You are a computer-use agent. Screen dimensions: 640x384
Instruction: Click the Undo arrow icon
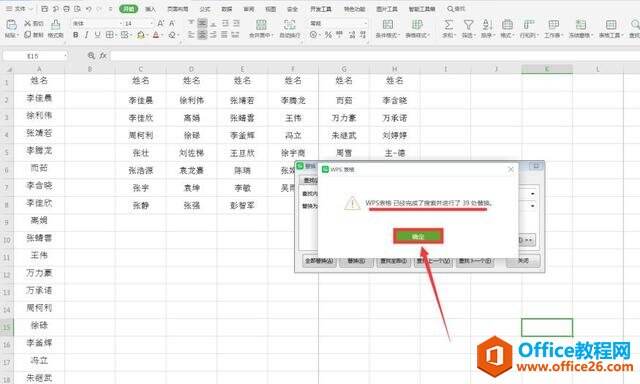coord(88,9)
